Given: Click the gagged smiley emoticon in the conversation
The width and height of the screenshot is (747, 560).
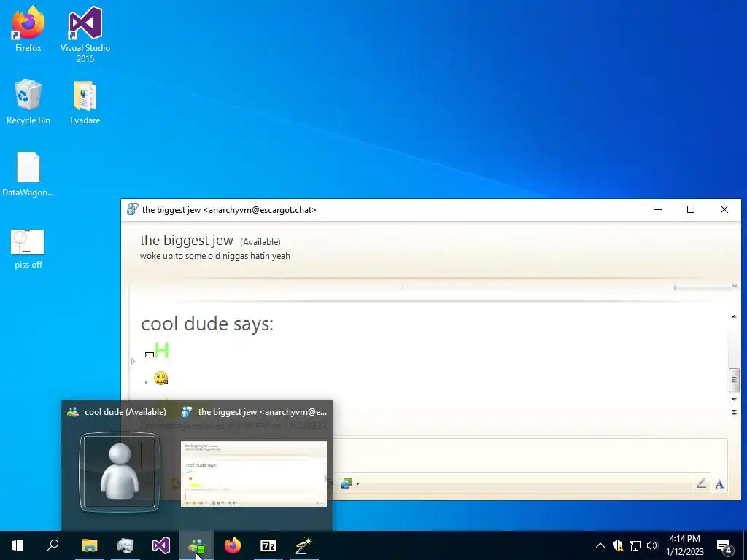Looking at the screenshot, I should 161,378.
